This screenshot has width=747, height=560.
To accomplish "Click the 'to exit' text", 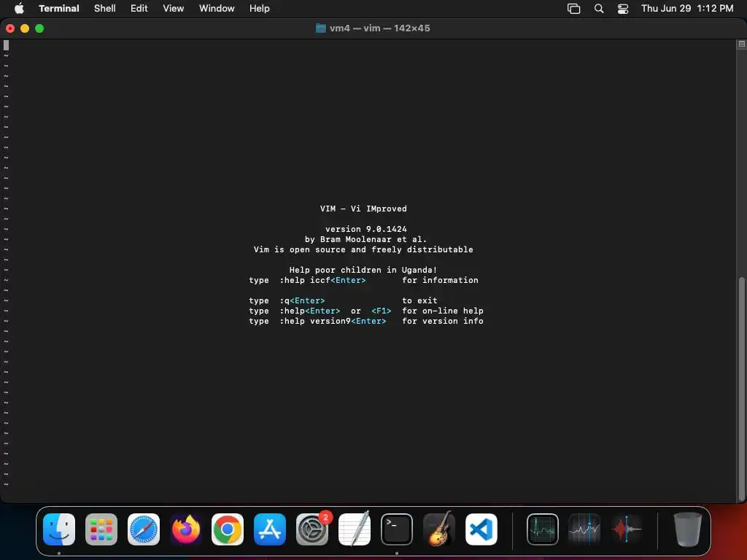I will 419,300.
